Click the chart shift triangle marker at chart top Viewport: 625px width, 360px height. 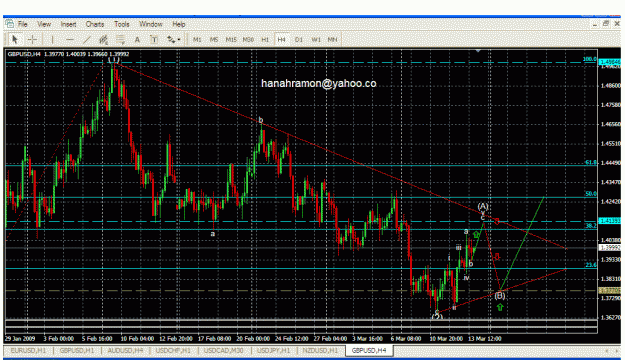(x=478, y=51)
